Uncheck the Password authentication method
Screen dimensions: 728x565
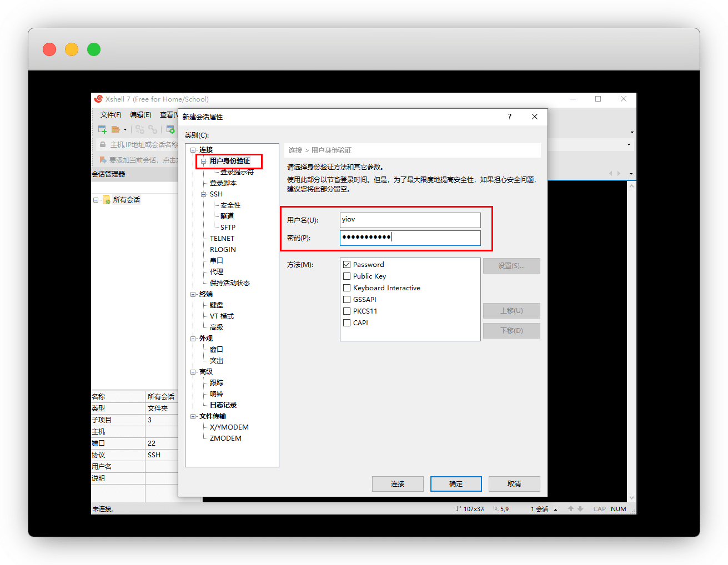[347, 265]
